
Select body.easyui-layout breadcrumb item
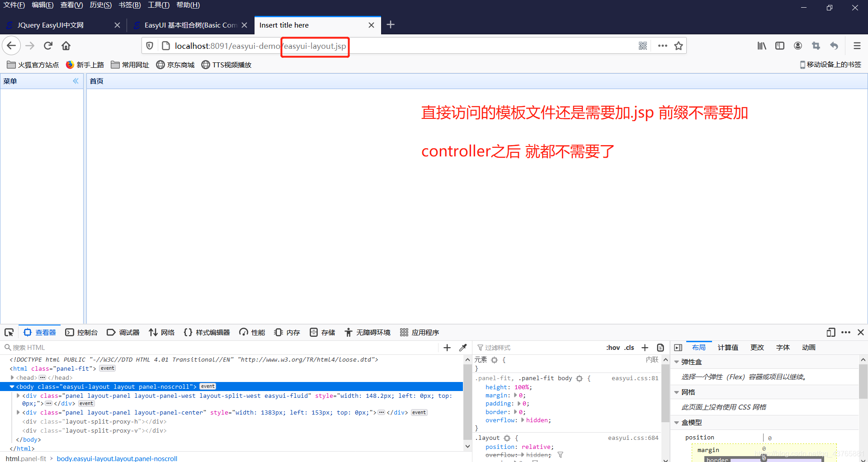(117, 458)
